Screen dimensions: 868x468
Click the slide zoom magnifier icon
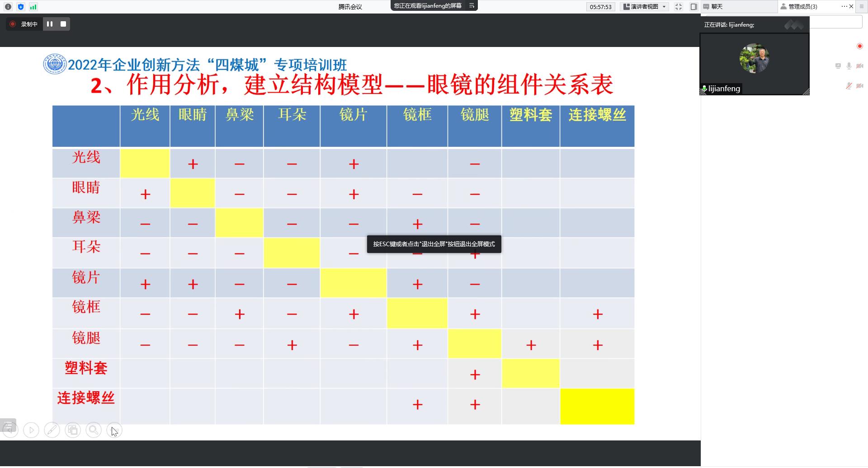point(94,430)
